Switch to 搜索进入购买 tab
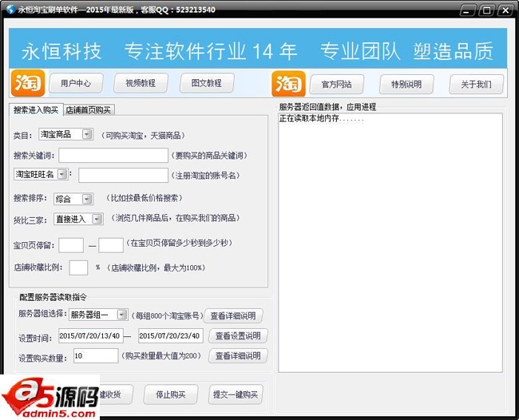The image size is (519, 420). click(x=36, y=110)
